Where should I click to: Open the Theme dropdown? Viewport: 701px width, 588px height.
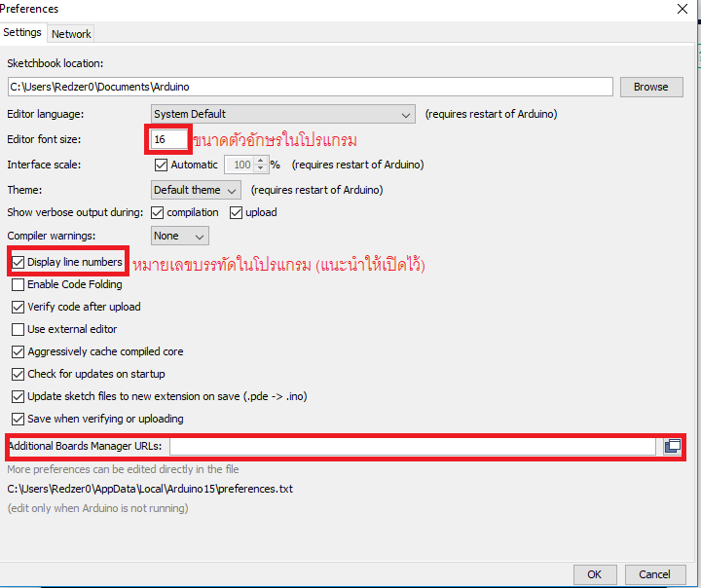[x=196, y=191]
